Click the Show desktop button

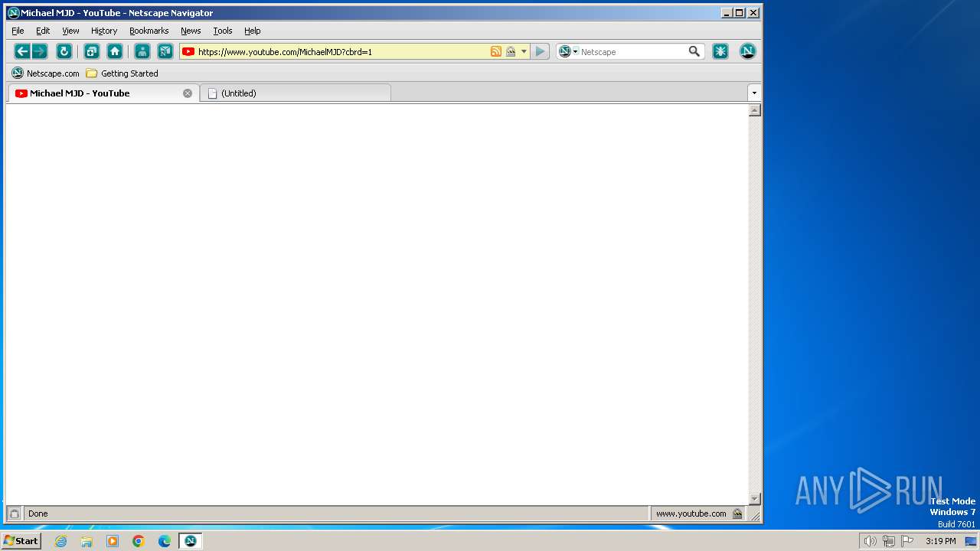pyautogui.click(x=972, y=541)
